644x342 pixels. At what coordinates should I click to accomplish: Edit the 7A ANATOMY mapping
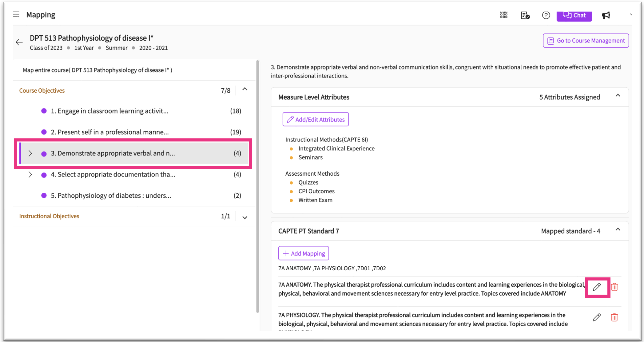click(x=597, y=287)
